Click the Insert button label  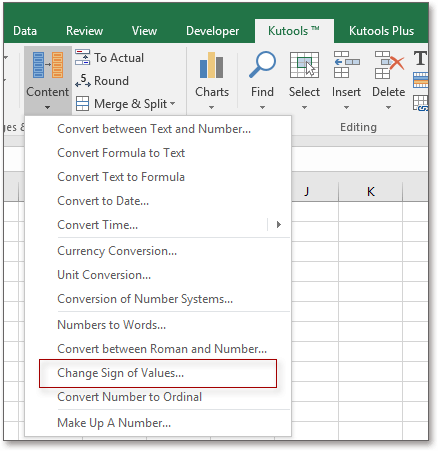click(346, 92)
